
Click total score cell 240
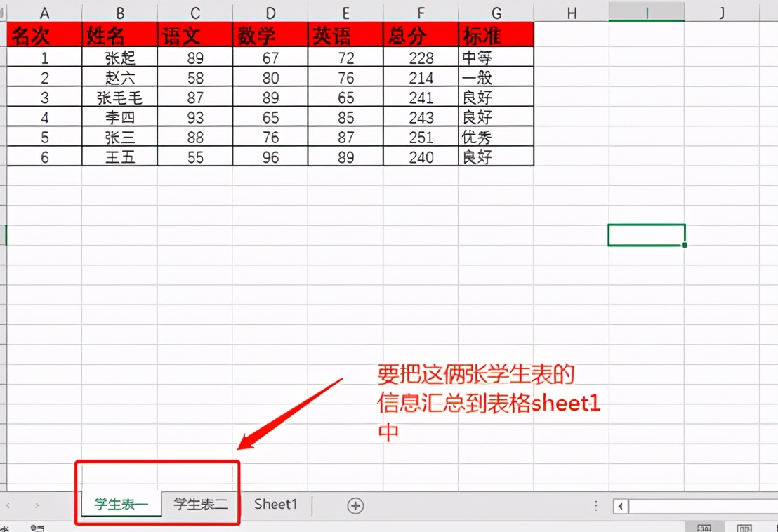[x=421, y=157]
